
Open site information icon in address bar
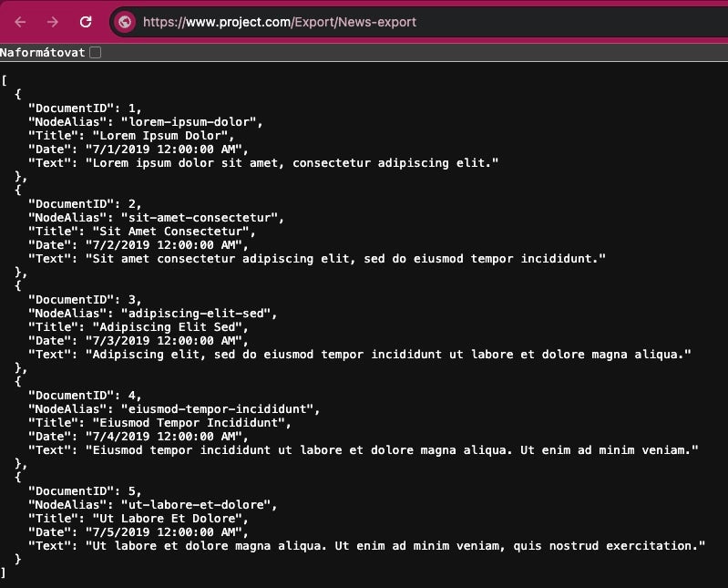(x=125, y=22)
